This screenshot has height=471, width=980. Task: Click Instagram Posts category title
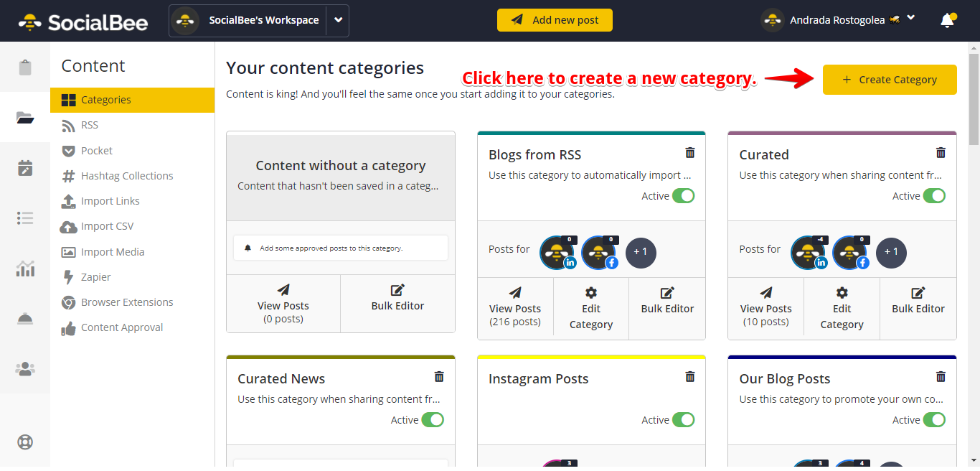coord(539,378)
